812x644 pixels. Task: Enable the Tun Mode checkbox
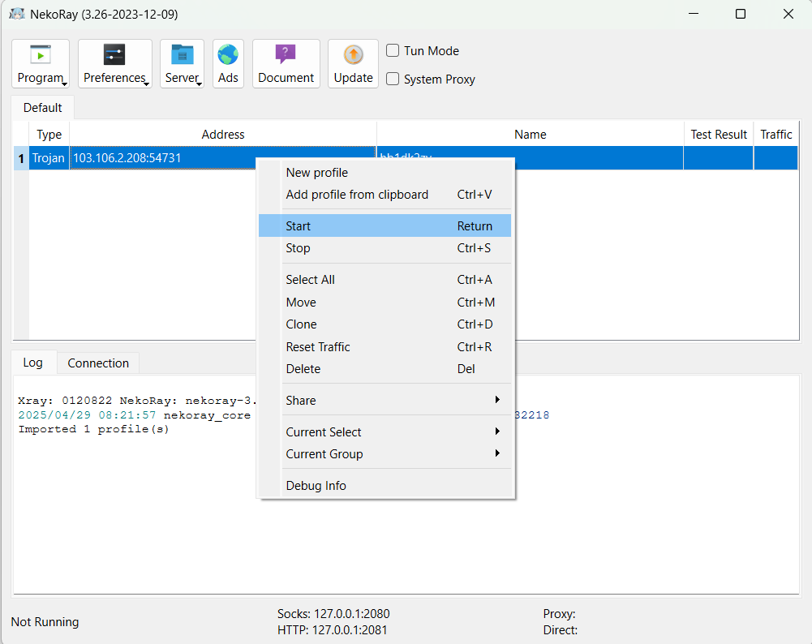coord(393,50)
